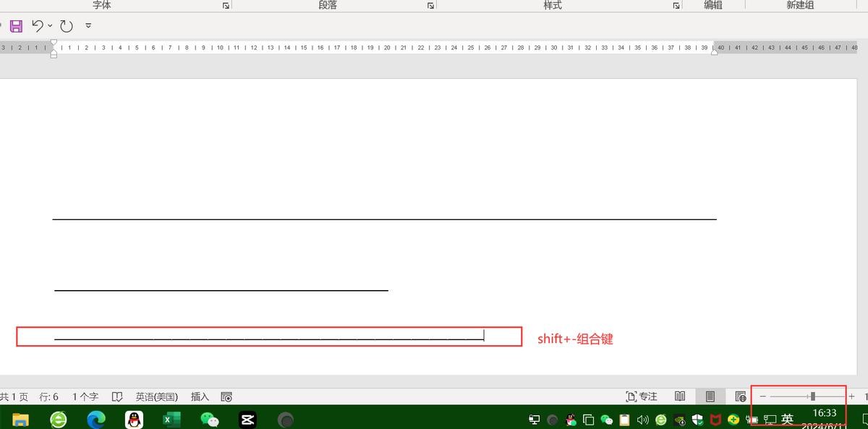Click the purple Save icon
The image size is (868, 429).
pos(16,26)
